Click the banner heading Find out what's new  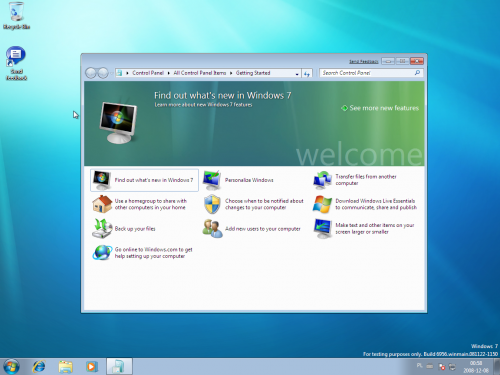222,96
